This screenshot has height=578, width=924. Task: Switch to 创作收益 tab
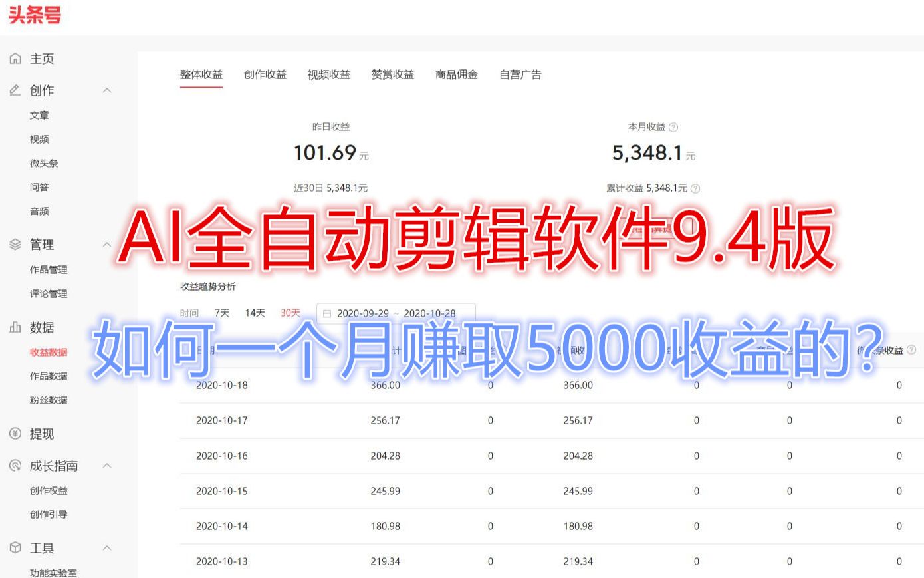click(265, 74)
